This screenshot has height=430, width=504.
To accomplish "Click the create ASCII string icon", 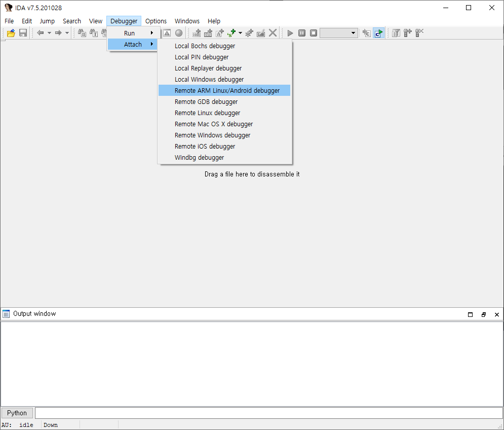I will coord(219,33).
